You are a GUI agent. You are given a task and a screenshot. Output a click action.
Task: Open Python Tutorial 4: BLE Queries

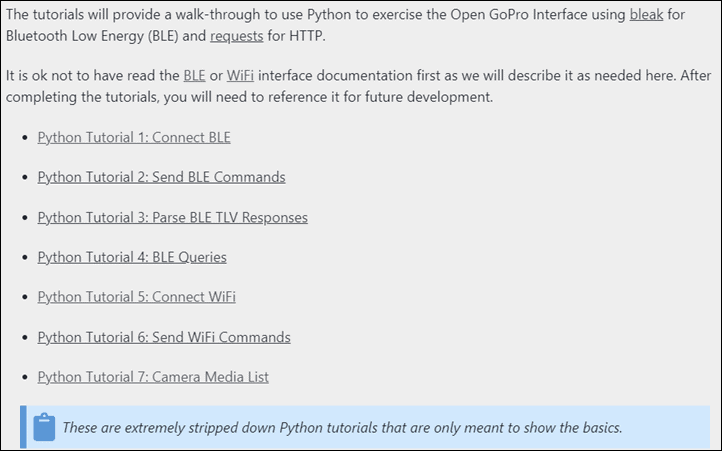132,257
